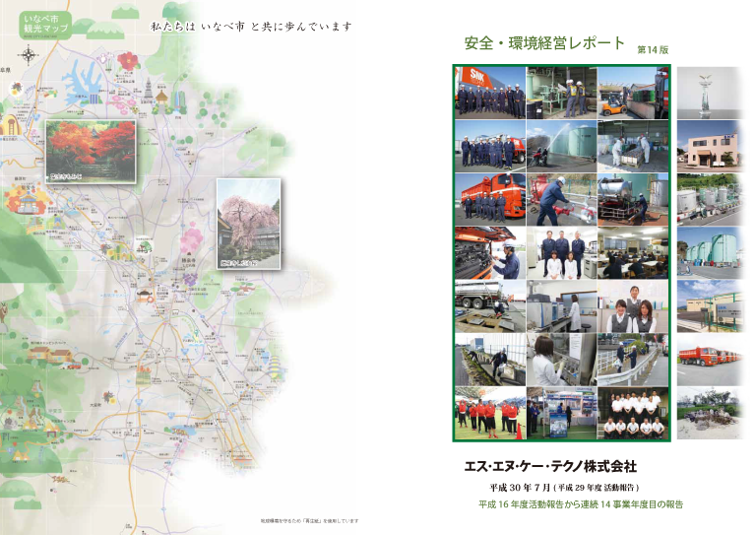Screen dimensions: 756x535
Task: Select the title 安全・環境経営レポート
Action: click(544, 43)
